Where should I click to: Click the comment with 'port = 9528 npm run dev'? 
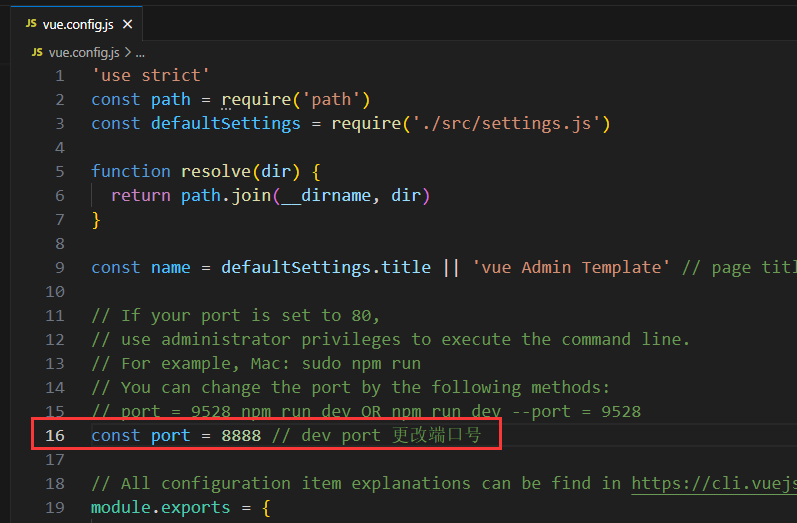366,411
